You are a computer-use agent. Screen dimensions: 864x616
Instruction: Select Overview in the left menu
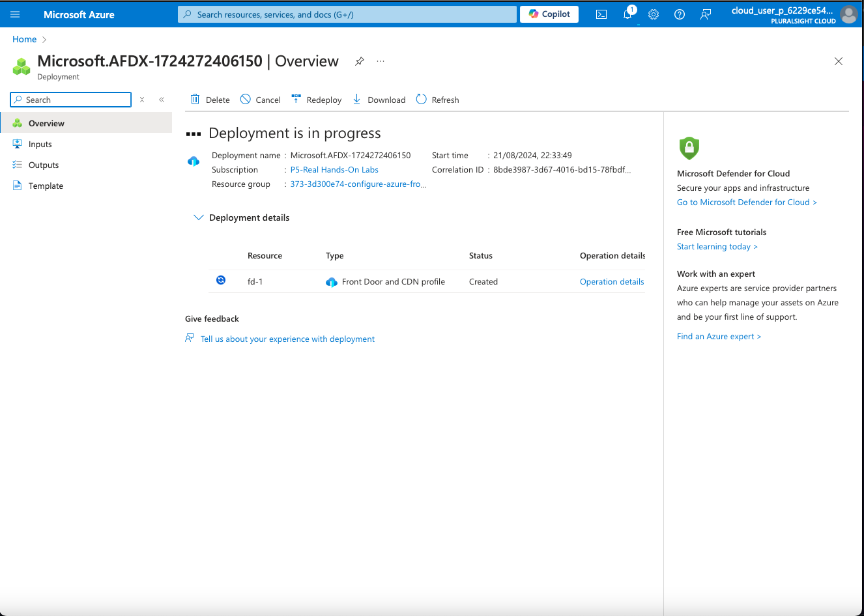pos(86,123)
